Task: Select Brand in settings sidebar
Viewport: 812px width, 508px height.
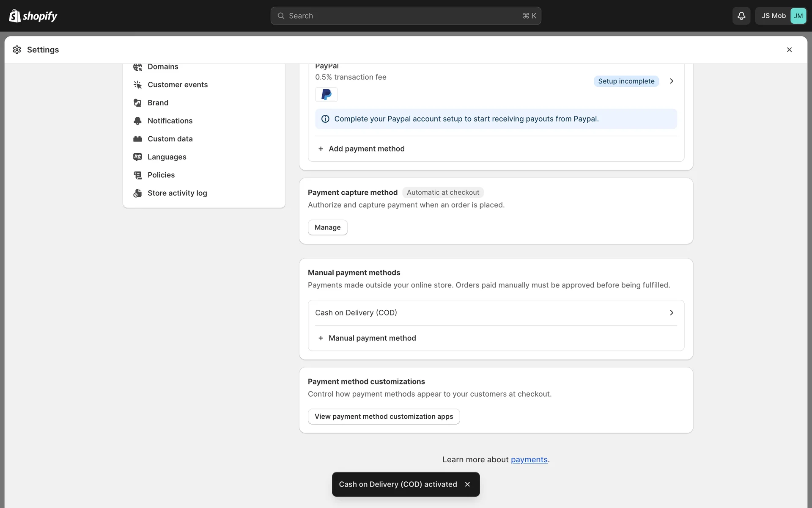Action: point(158,103)
